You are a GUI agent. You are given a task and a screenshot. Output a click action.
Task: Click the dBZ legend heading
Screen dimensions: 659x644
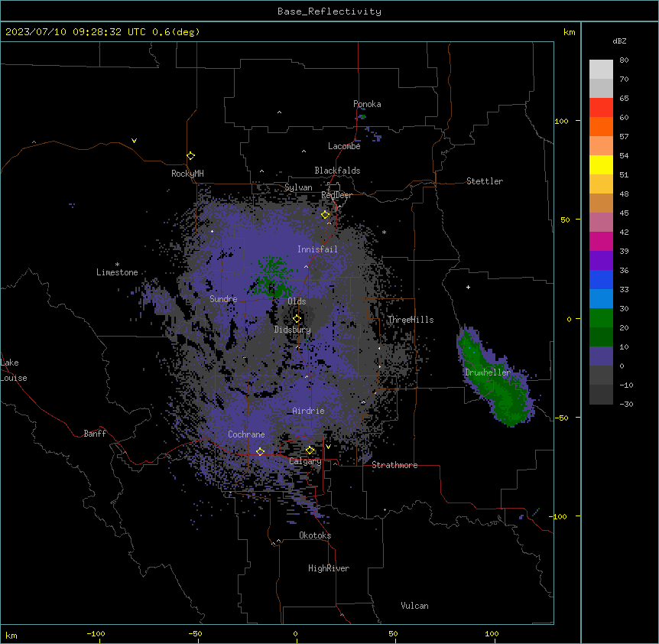click(x=619, y=41)
